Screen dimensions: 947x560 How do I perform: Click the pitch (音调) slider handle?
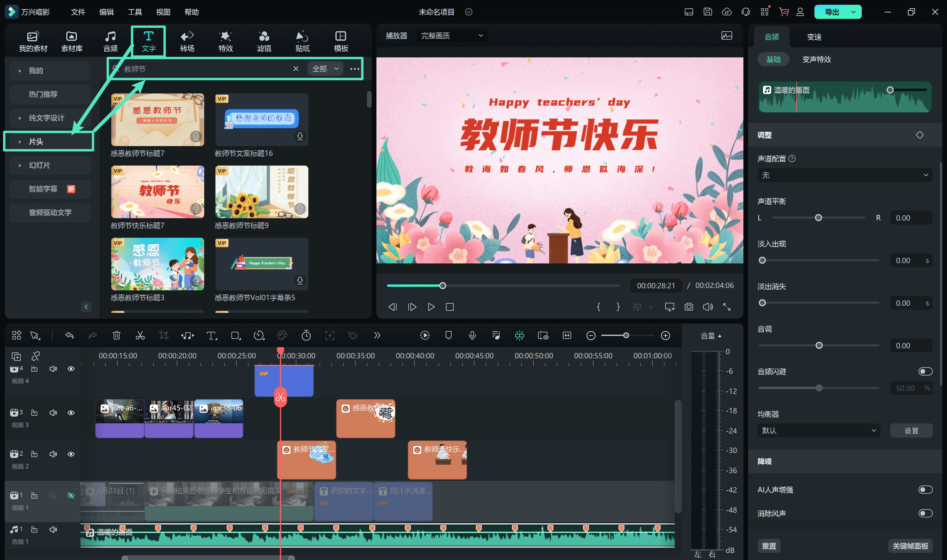click(x=819, y=346)
